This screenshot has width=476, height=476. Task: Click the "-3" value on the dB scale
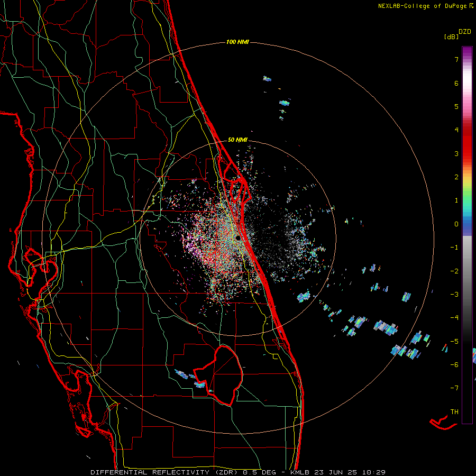coord(454,294)
